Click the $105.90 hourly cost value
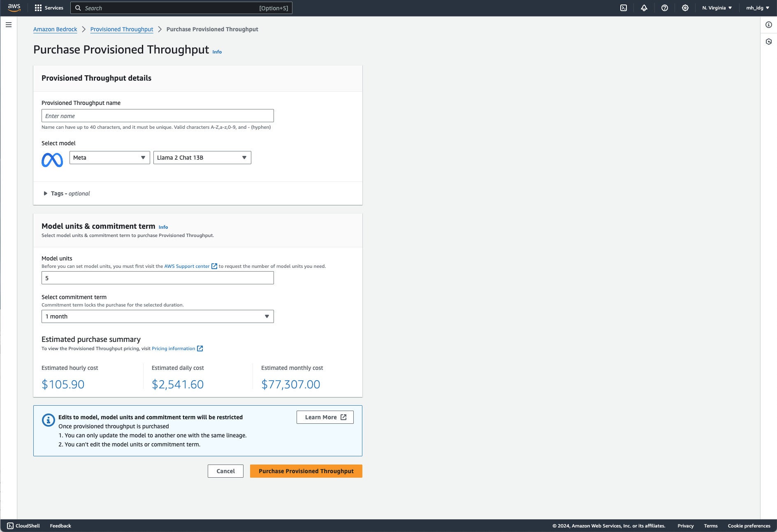The image size is (777, 532). click(x=63, y=384)
